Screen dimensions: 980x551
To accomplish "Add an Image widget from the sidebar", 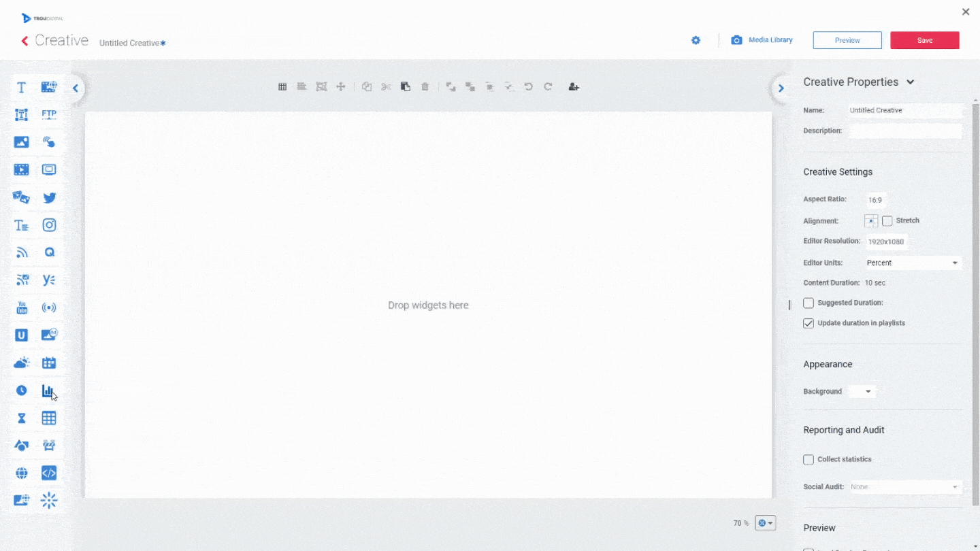I will (22, 142).
